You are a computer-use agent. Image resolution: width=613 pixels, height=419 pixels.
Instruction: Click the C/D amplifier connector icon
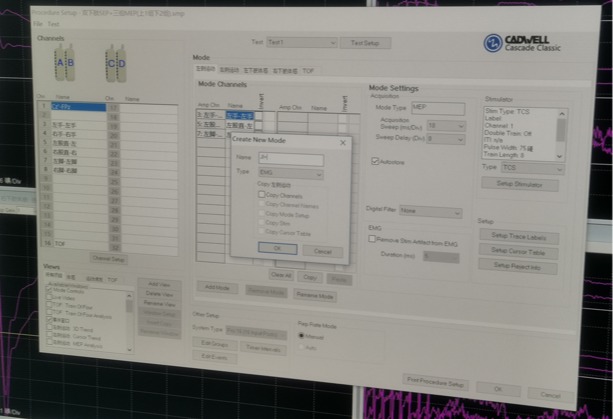point(115,66)
